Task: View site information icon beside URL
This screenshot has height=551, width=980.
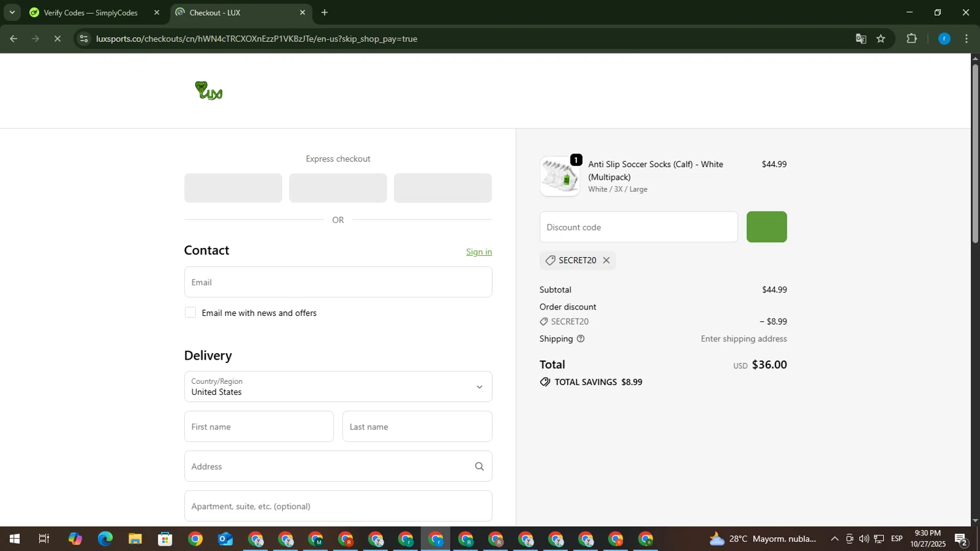Action: click(83, 39)
